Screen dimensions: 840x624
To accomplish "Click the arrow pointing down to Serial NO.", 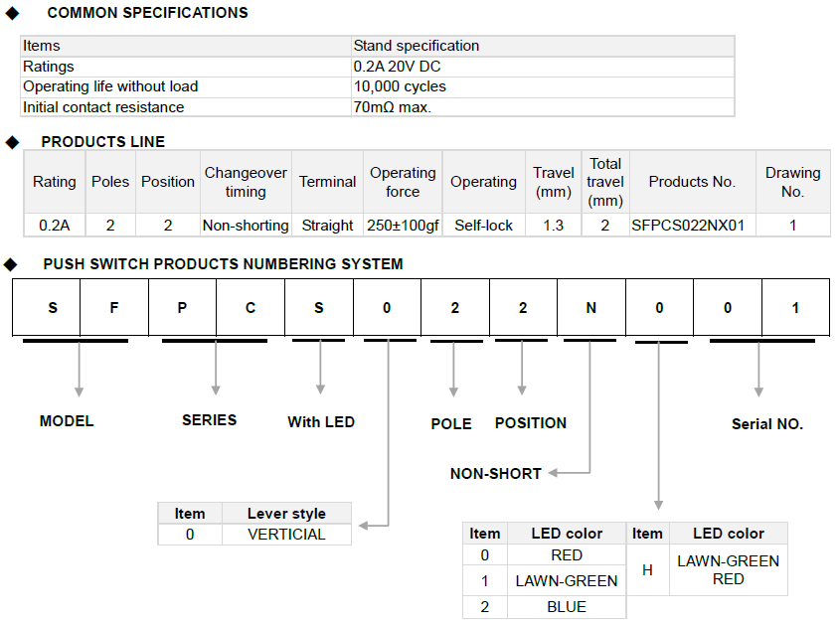I will [758, 391].
